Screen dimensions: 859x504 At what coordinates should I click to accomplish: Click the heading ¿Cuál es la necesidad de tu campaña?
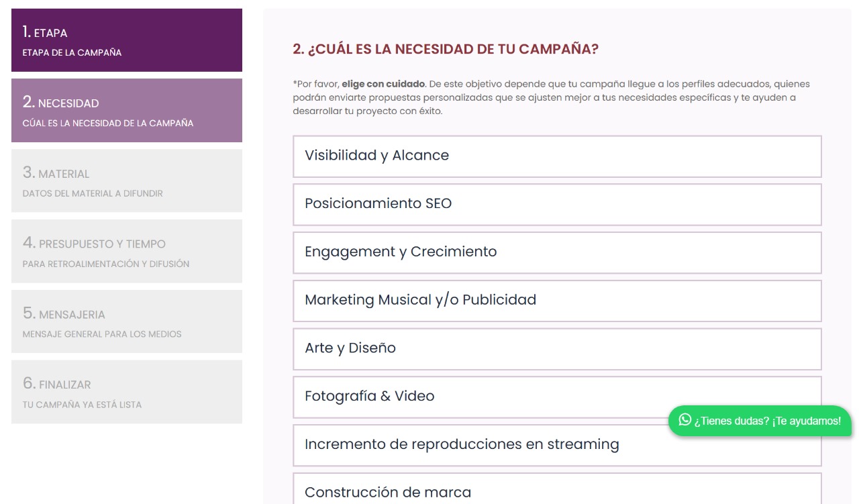click(x=446, y=49)
